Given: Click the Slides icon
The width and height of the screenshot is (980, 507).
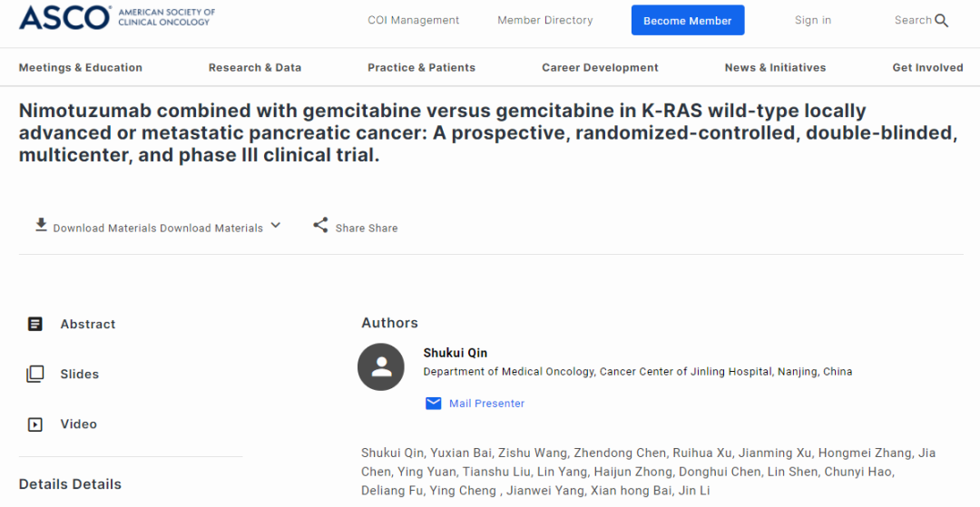Looking at the screenshot, I should click(35, 374).
